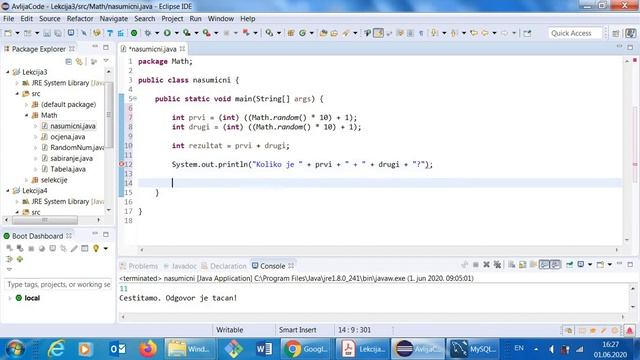Open Google Chrome from the taskbar

(306, 349)
